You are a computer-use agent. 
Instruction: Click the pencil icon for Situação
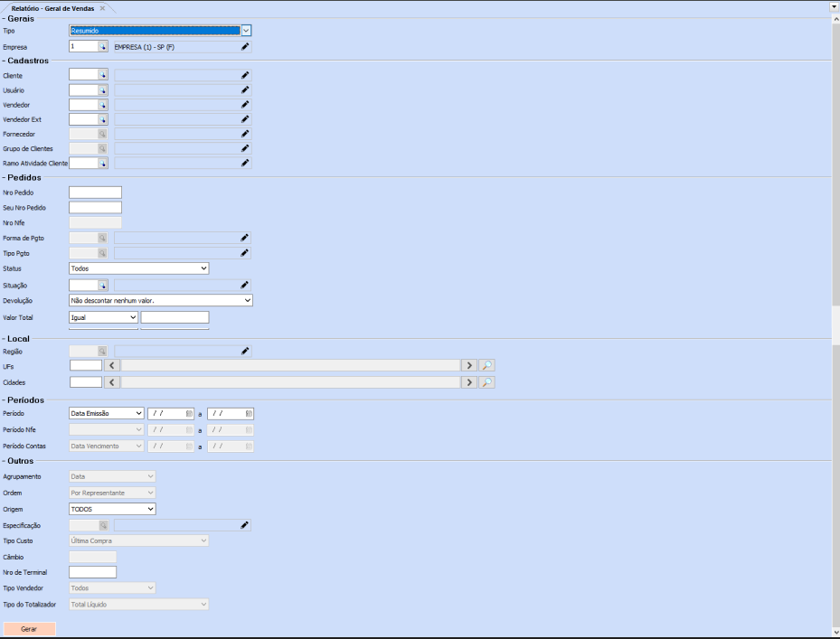pos(245,285)
